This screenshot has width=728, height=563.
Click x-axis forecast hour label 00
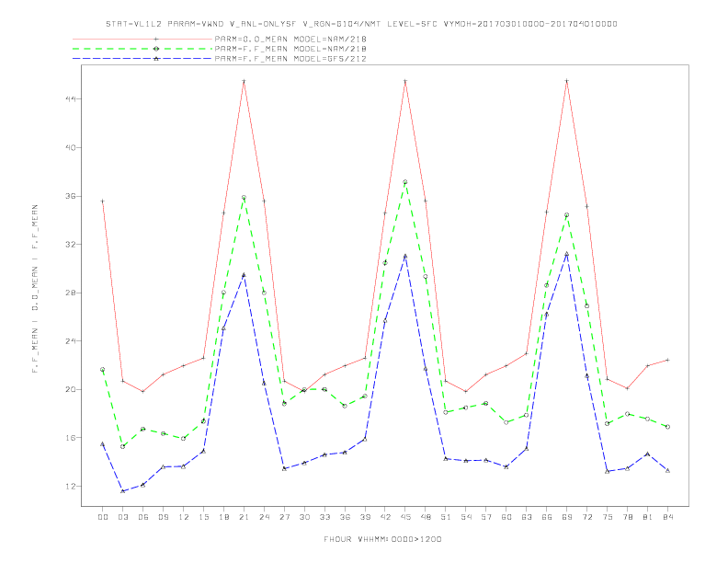pos(103,517)
